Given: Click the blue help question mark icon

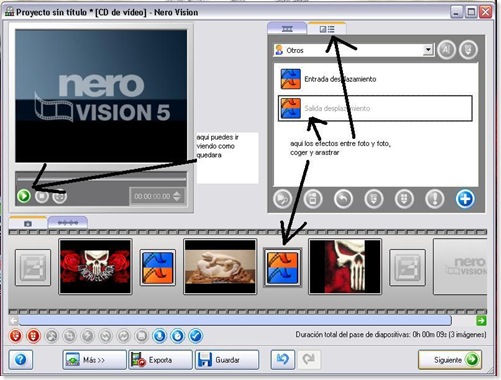Looking at the screenshot, I should pos(21,360).
